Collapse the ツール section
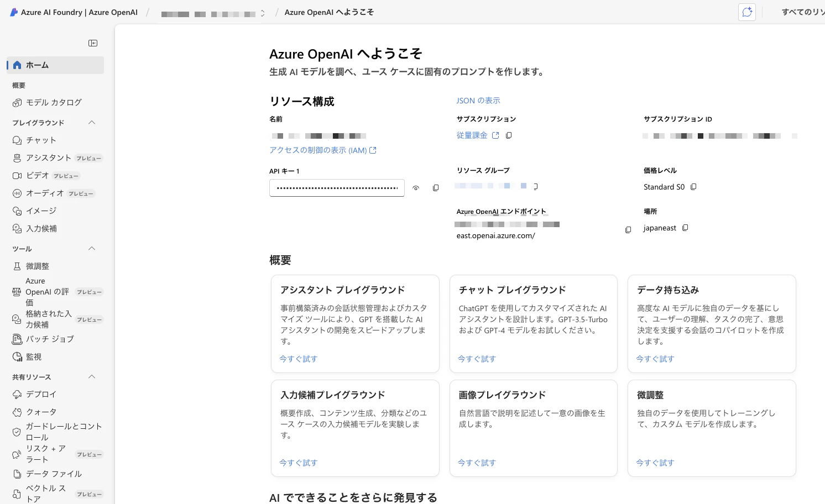 [92, 248]
